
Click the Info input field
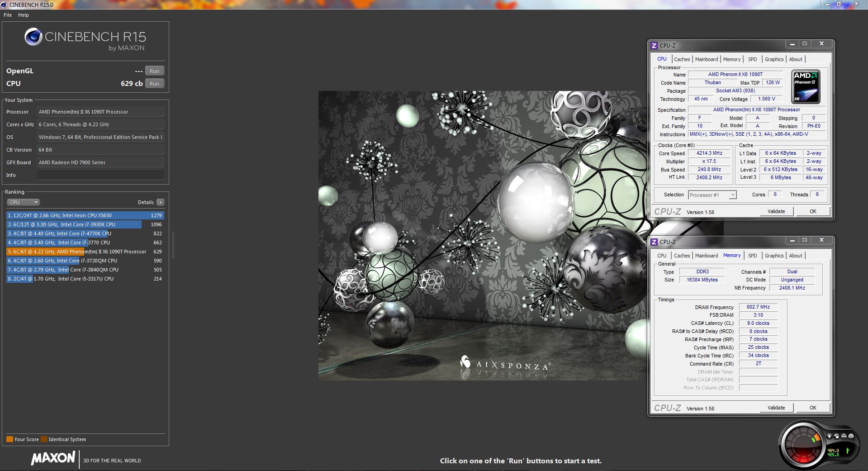click(100, 175)
